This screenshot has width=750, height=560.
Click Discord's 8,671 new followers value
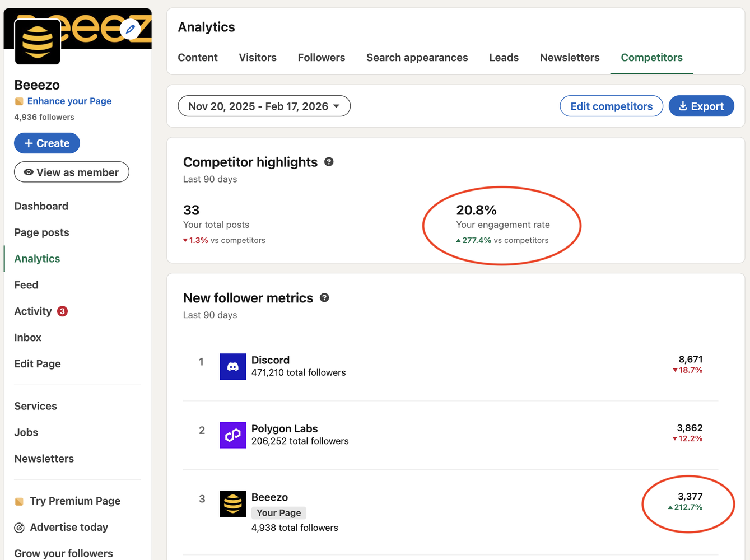click(x=691, y=360)
